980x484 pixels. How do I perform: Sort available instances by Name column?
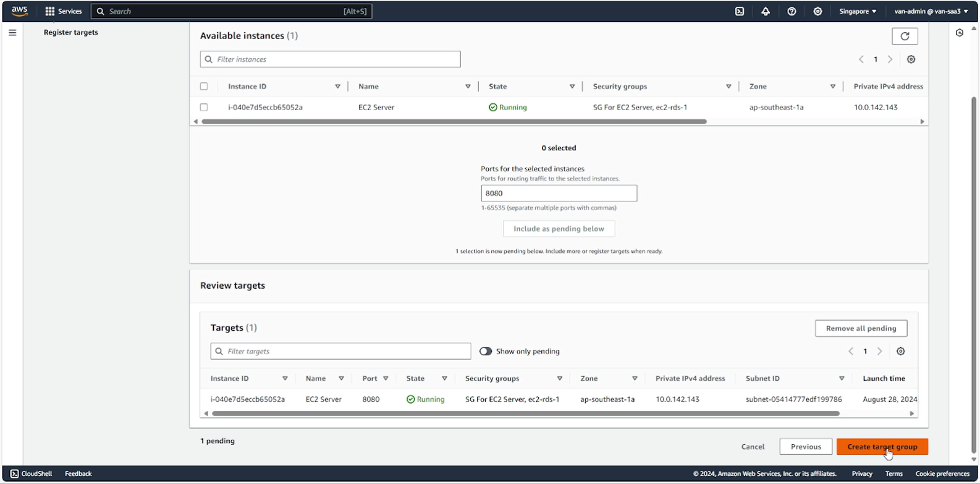pos(468,87)
